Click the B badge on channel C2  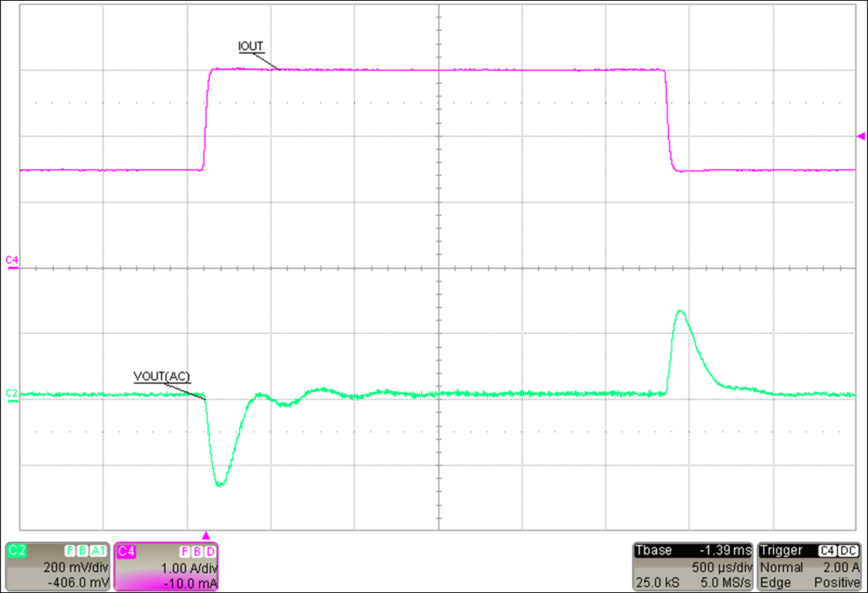coord(82,550)
